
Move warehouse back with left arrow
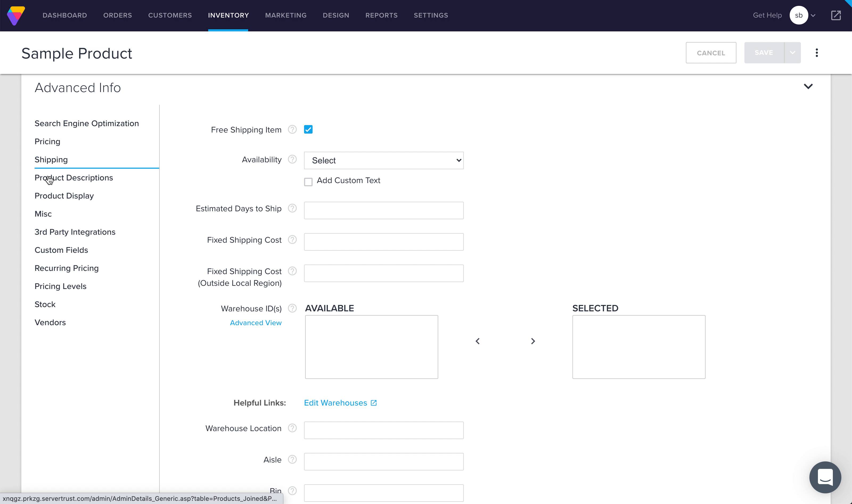coord(477,341)
